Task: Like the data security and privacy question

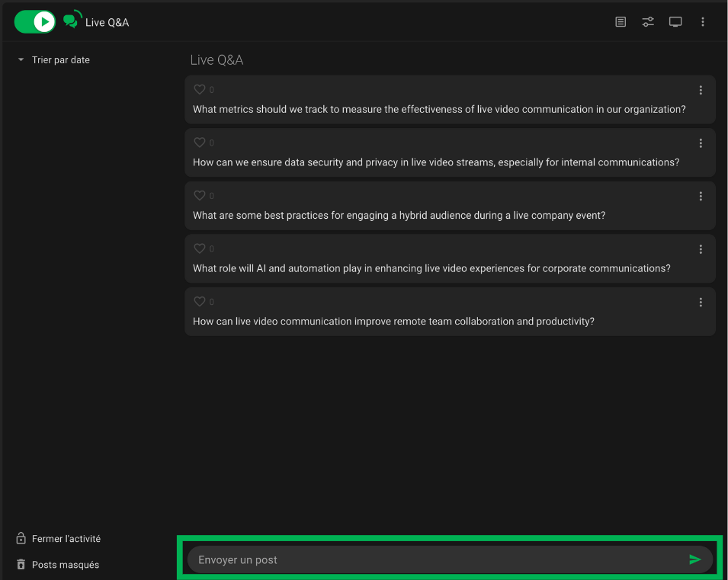Action: click(x=200, y=143)
